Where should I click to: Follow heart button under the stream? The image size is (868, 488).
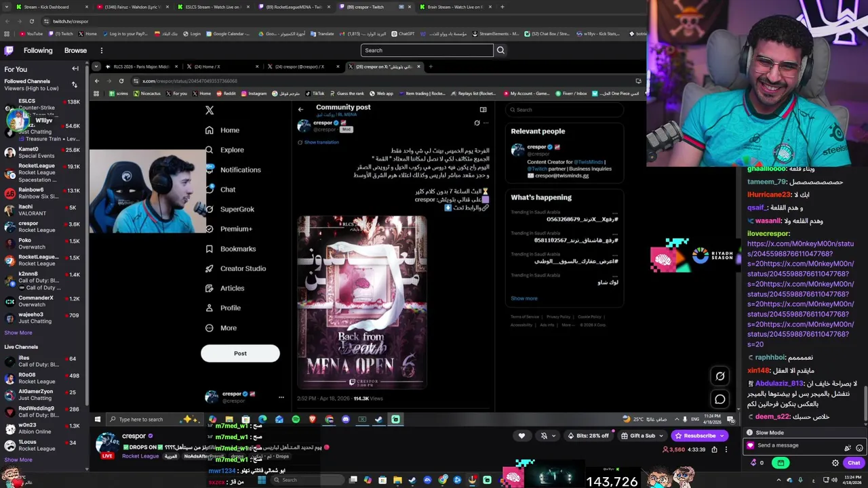[521, 436]
